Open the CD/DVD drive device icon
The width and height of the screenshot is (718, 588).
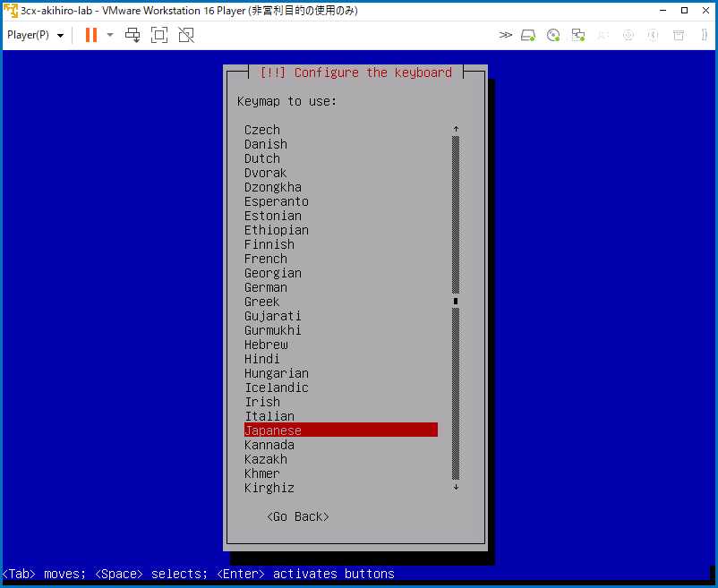pos(553,35)
